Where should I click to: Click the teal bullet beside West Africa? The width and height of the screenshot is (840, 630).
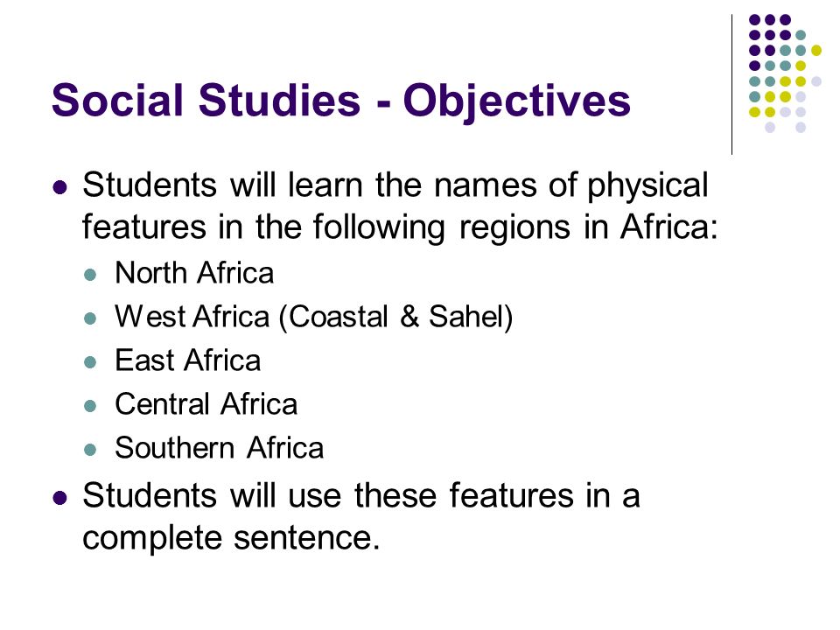pos(90,318)
